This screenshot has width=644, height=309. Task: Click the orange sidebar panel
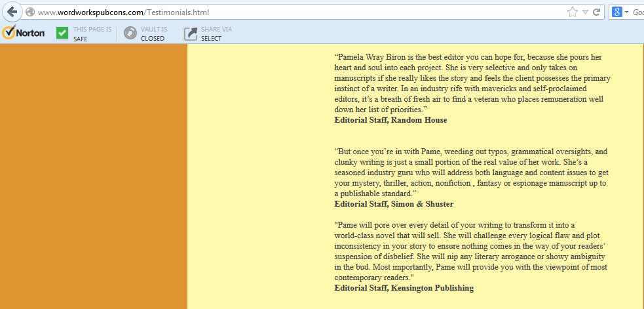point(93,177)
